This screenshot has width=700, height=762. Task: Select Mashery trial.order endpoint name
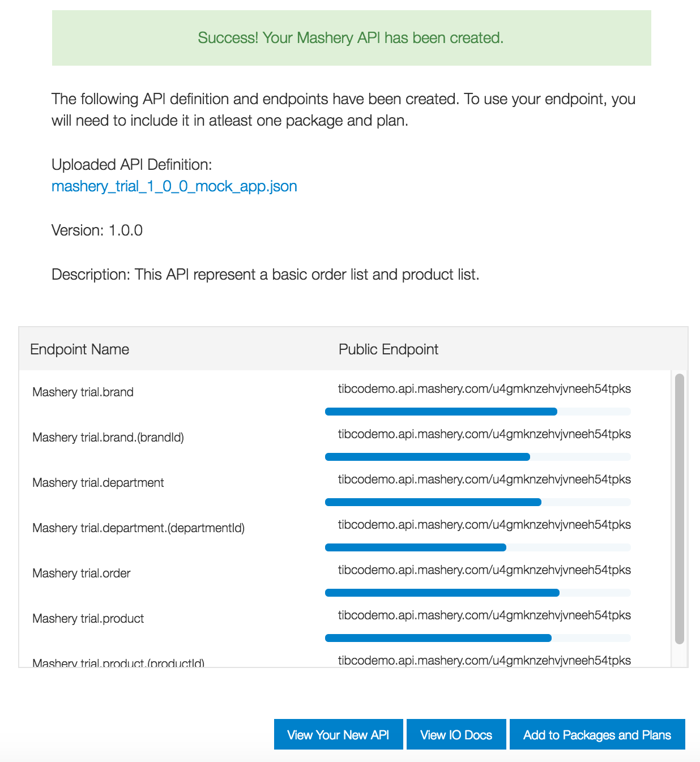pyautogui.click(x=81, y=573)
